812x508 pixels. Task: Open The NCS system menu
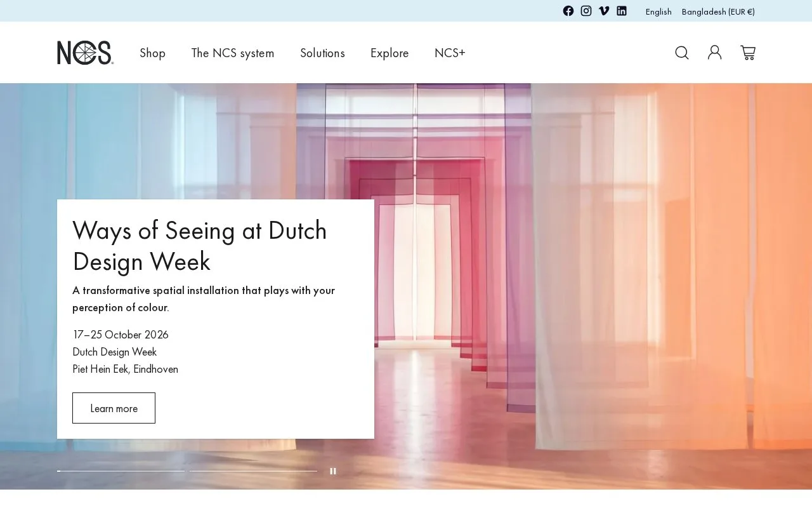tap(233, 53)
